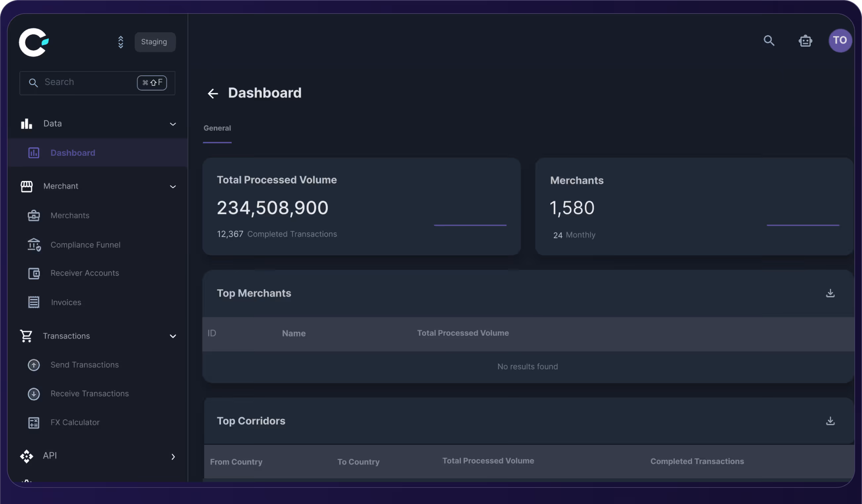Click the Total Processed Volume sparkline

tap(470, 225)
